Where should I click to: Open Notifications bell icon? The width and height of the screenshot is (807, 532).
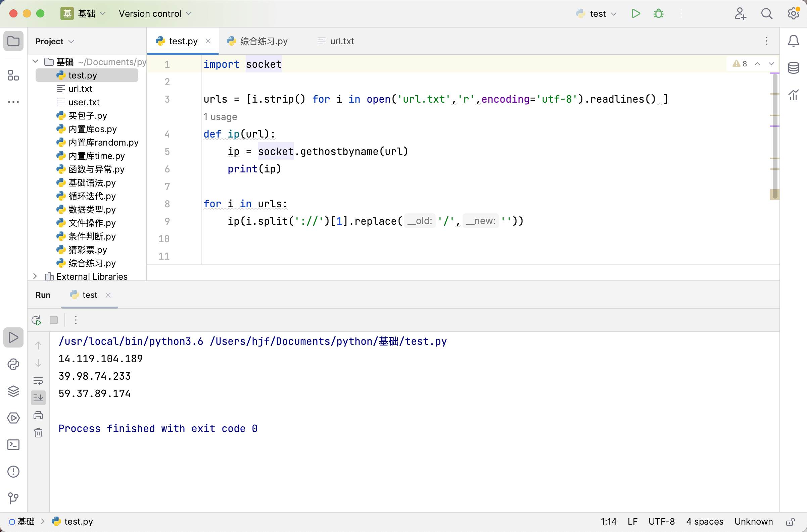(794, 41)
